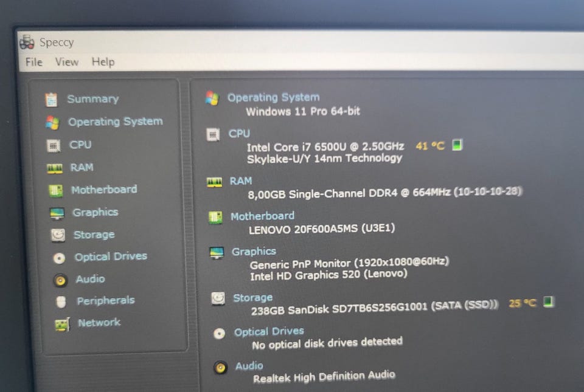
Task: Select Motherboard in the sidebar list
Action: tap(104, 190)
